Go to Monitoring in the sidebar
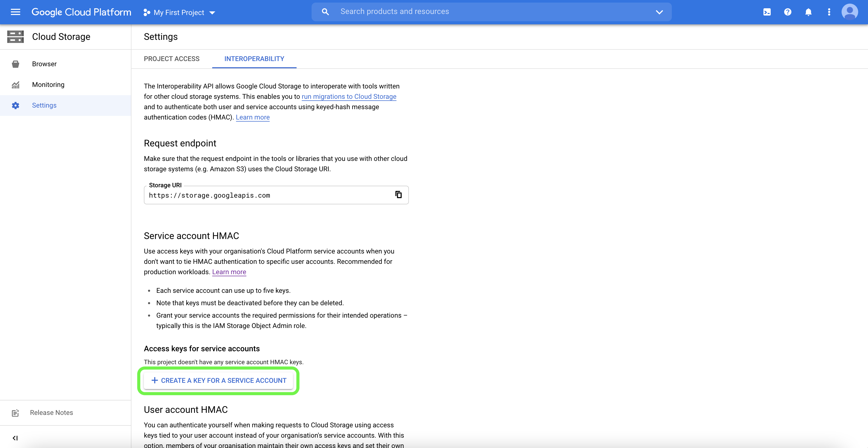 point(48,85)
